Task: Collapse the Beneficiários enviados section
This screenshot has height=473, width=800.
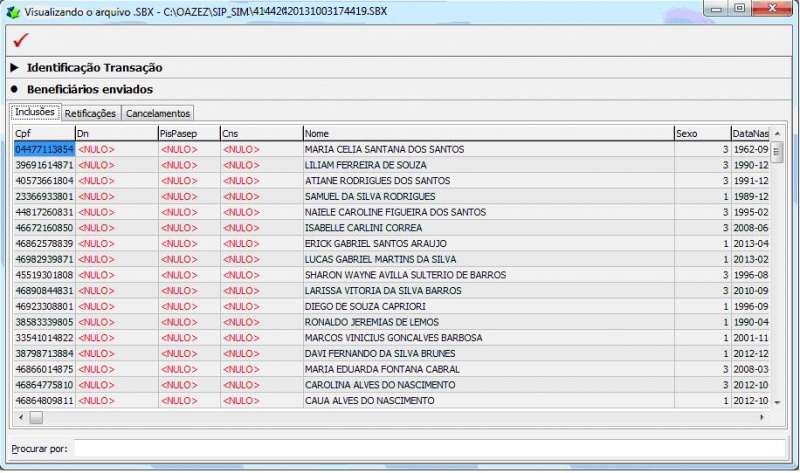Action: click(14, 89)
